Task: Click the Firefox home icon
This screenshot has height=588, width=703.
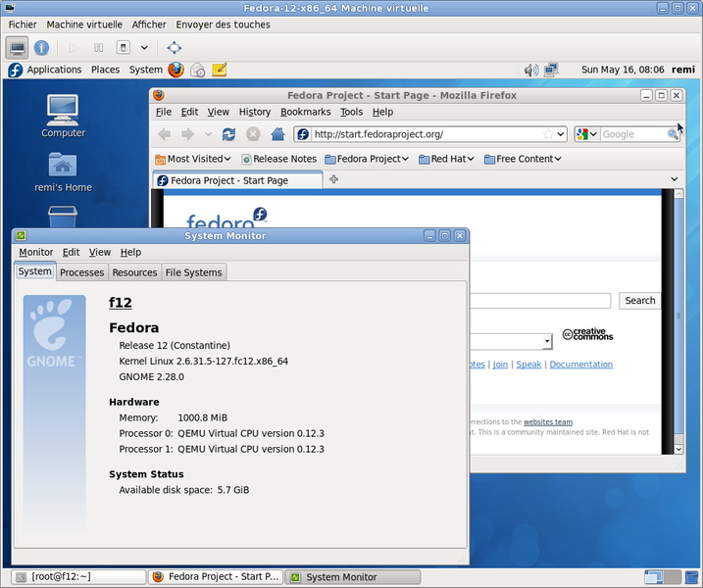Action: 277,134
